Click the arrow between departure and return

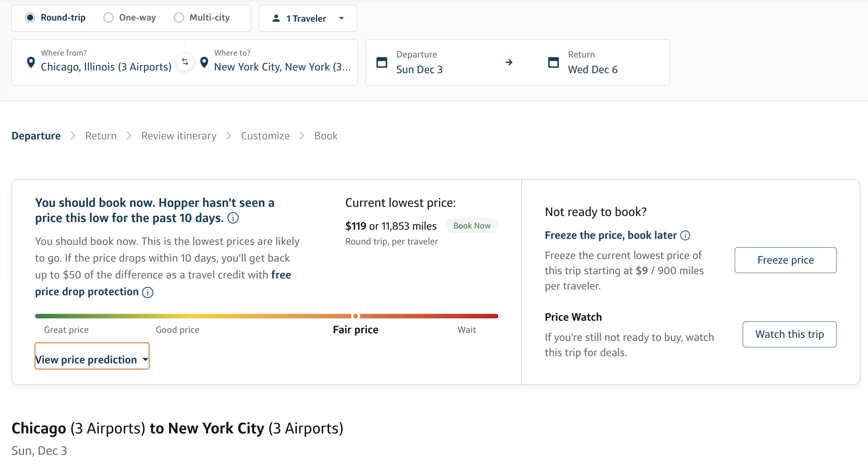click(509, 62)
